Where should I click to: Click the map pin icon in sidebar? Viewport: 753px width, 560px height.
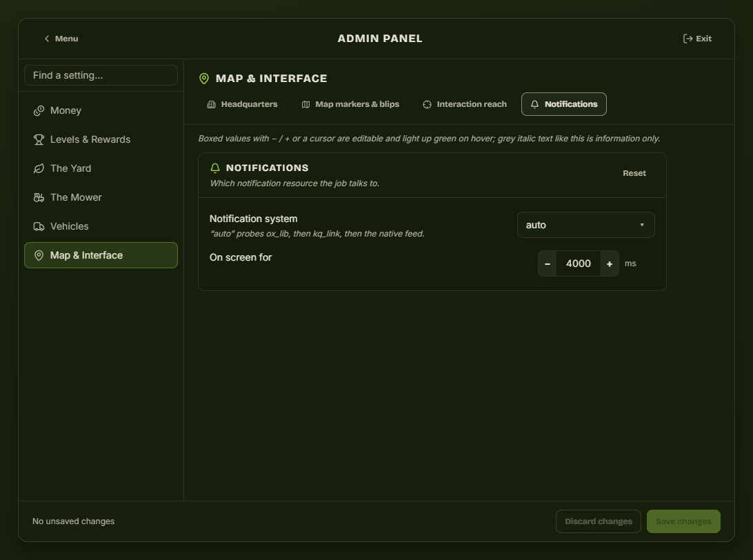coord(39,255)
